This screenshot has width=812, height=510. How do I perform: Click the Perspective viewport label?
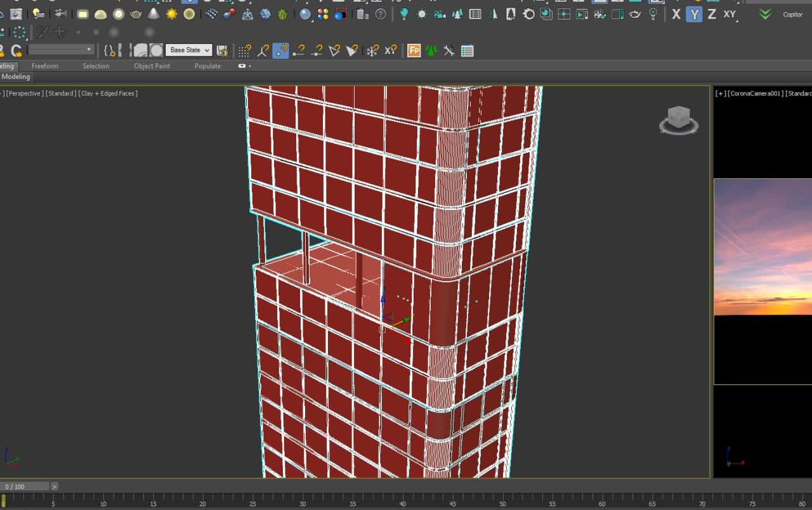(x=25, y=93)
